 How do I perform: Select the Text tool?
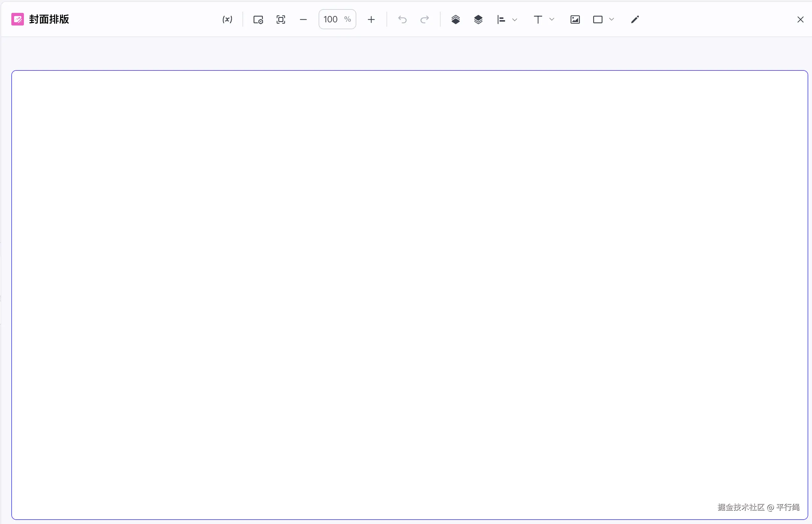click(x=538, y=20)
